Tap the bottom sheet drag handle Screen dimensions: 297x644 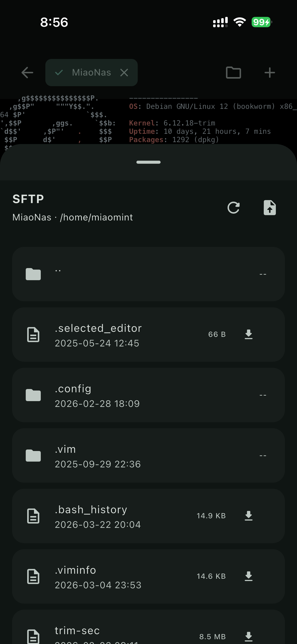click(148, 162)
